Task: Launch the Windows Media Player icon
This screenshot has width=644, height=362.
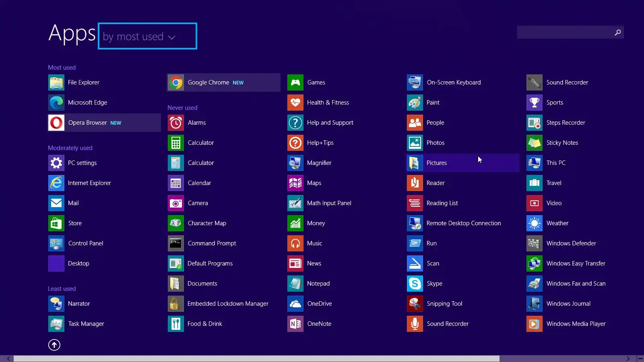Action: [535, 324]
